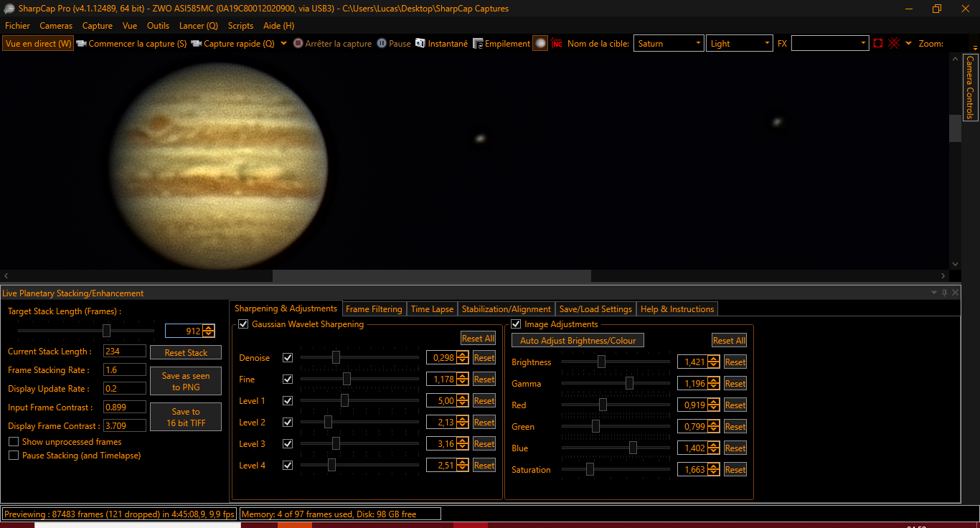Uncheck the Level 2 checkbox

point(288,423)
